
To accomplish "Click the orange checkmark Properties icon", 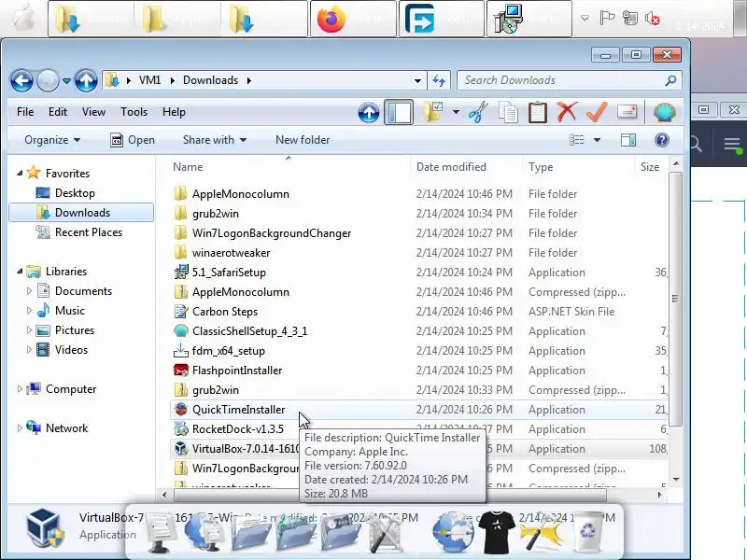I will tap(597, 112).
